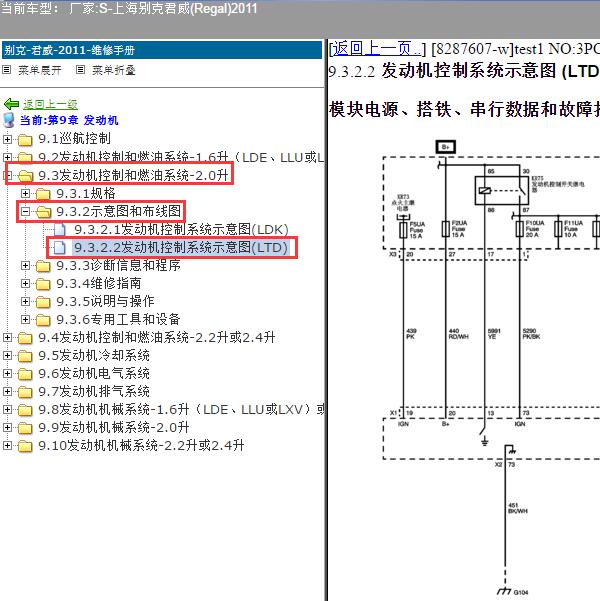Expand the 9.4发动机控制和燃油系统-2.2升或2.4升 node

point(7,337)
